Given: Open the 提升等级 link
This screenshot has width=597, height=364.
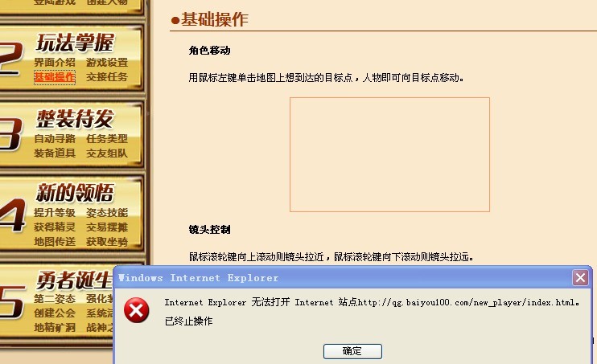Looking at the screenshot, I should [x=55, y=213].
